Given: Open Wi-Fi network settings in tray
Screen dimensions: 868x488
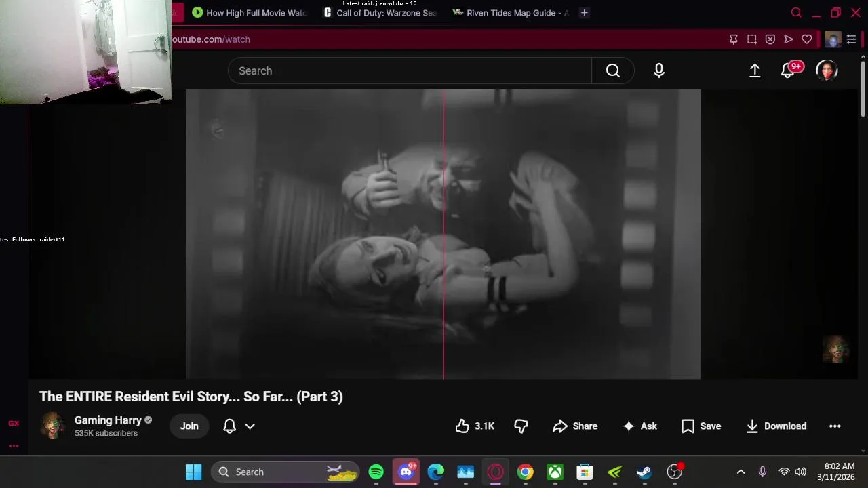Looking at the screenshot, I should tap(784, 472).
